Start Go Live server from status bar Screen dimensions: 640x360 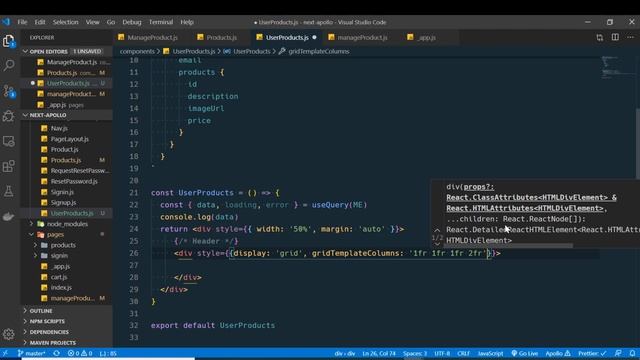[x=524, y=353]
